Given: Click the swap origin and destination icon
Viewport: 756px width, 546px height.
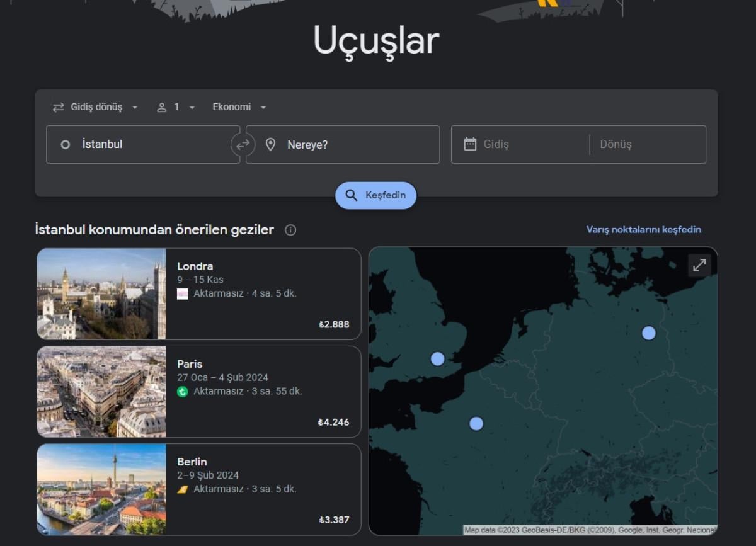Looking at the screenshot, I should [243, 144].
